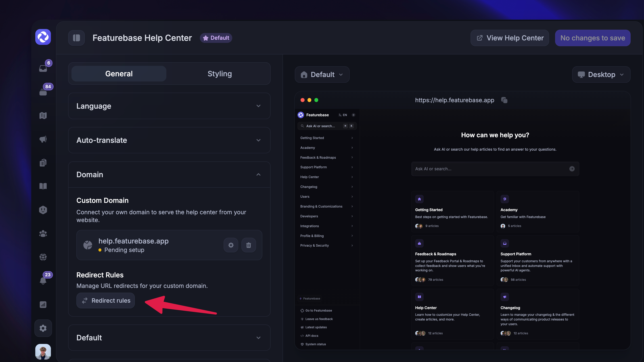The image size is (644, 362).
Task: Open the changelog megaphone icon in sidebar
Action: (43, 139)
